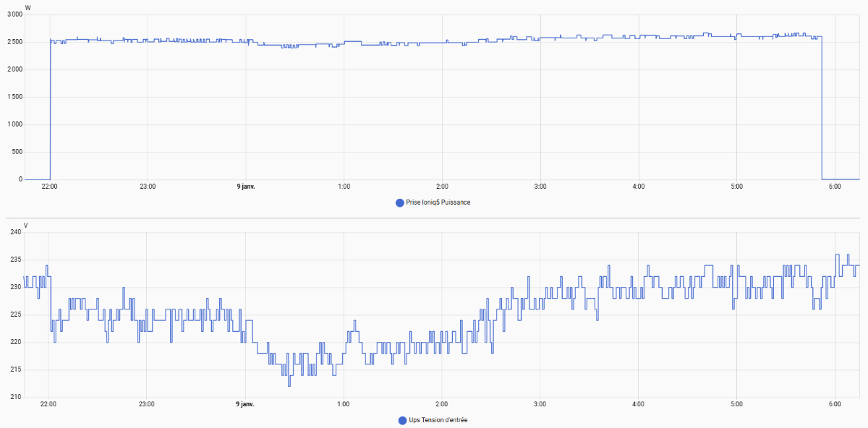Click the 3 000 value on the power Y-axis

coord(12,15)
